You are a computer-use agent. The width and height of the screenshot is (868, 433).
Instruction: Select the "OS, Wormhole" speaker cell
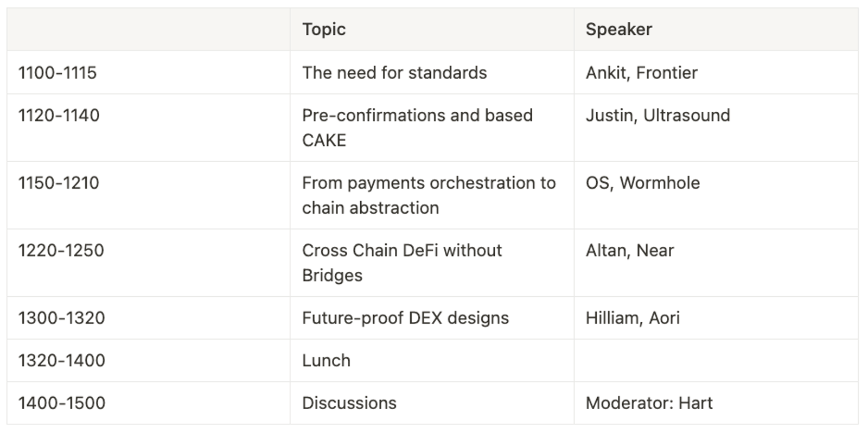point(642,183)
